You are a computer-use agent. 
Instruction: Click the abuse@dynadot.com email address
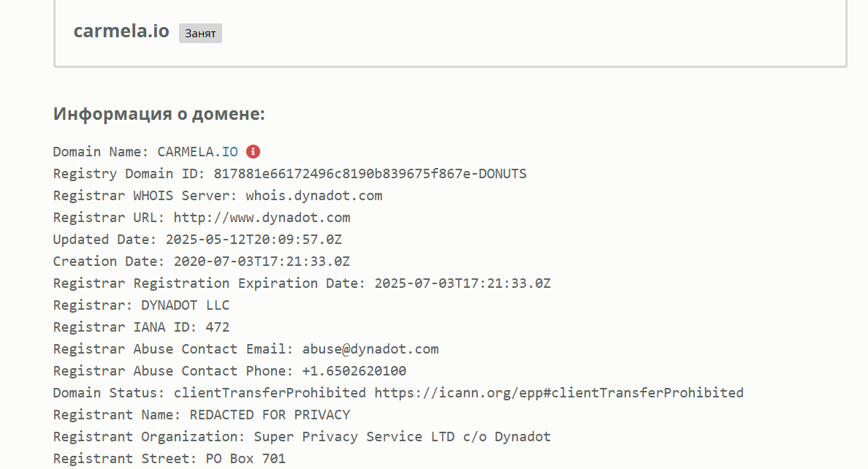370,349
